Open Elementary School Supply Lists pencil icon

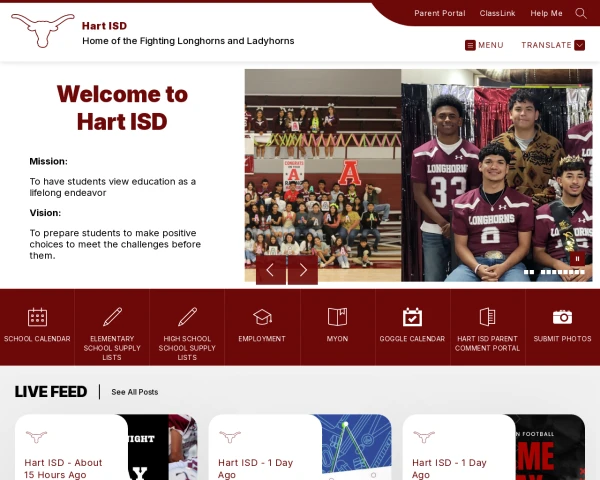[112, 317]
